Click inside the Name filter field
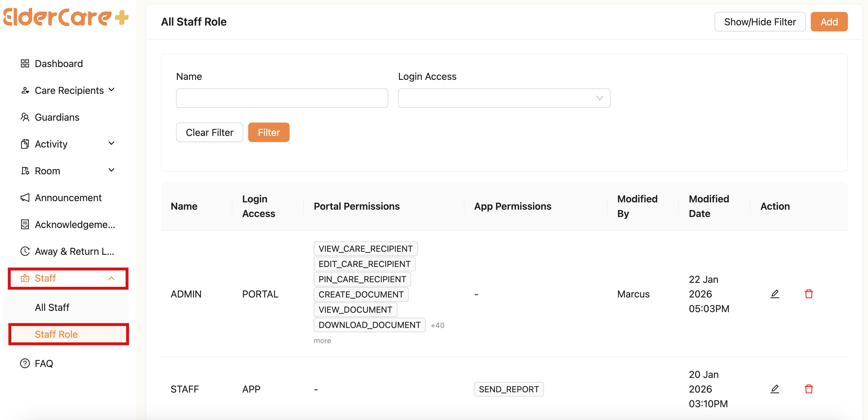Image resolution: width=868 pixels, height=420 pixels. coord(282,98)
